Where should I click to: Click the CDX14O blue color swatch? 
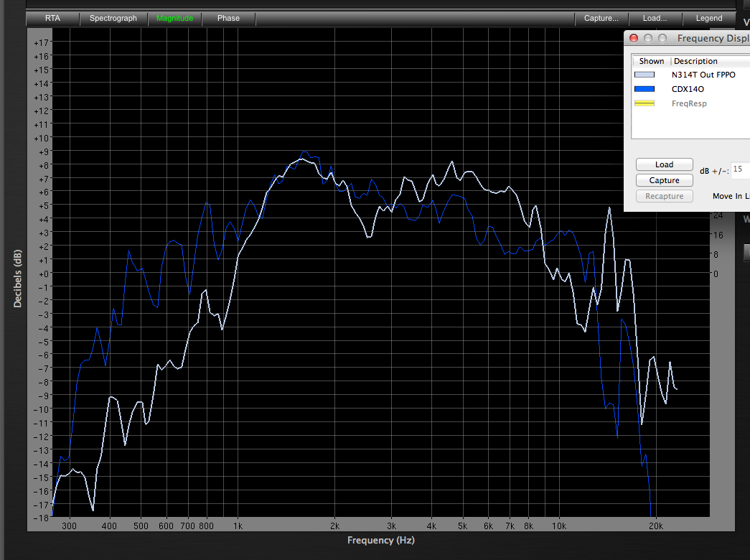[644, 89]
